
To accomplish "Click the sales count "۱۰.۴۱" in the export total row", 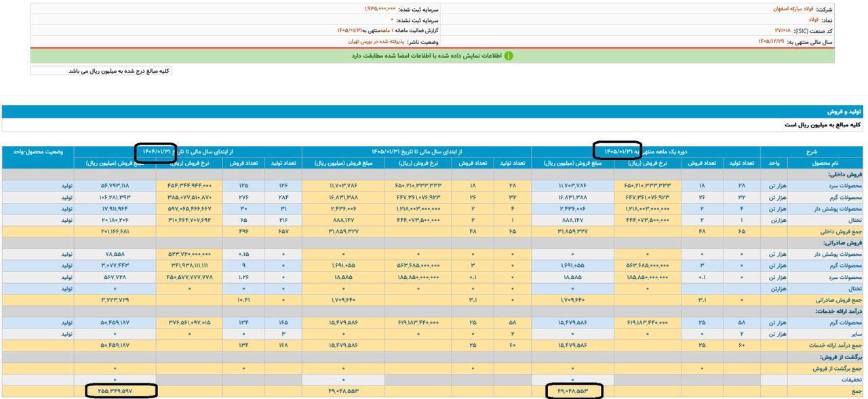I will [x=244, y=300].
